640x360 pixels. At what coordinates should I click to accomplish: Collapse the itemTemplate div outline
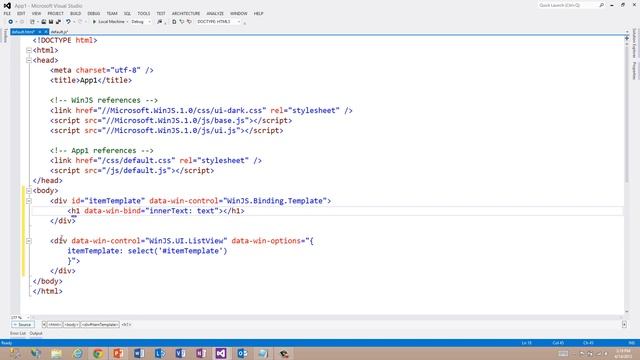[29, 201]
